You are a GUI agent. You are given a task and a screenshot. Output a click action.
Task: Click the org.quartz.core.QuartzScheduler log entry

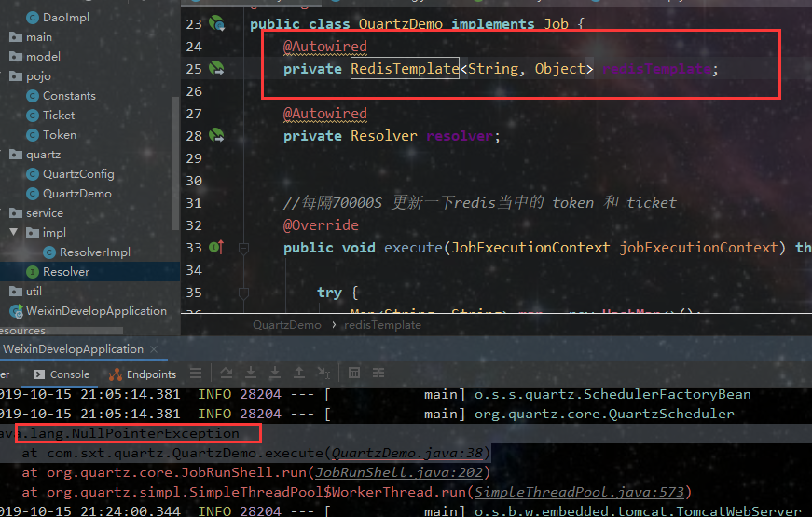tap(604, 414)
